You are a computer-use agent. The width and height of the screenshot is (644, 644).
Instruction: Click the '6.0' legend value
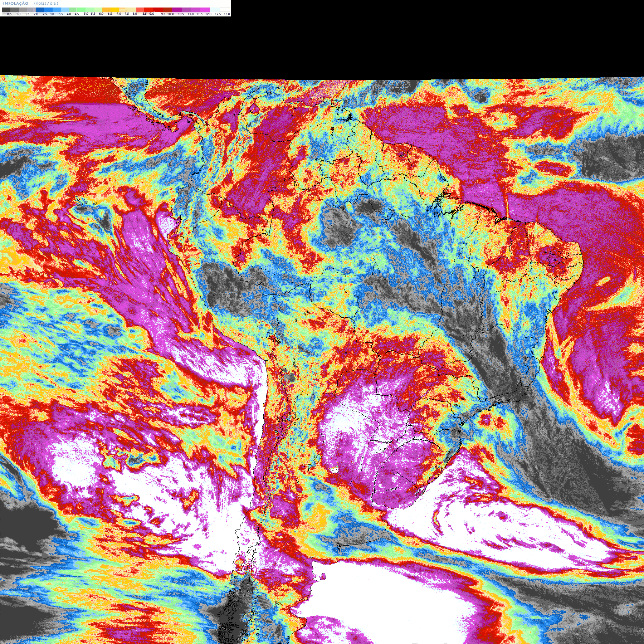[x=101, y=14]
